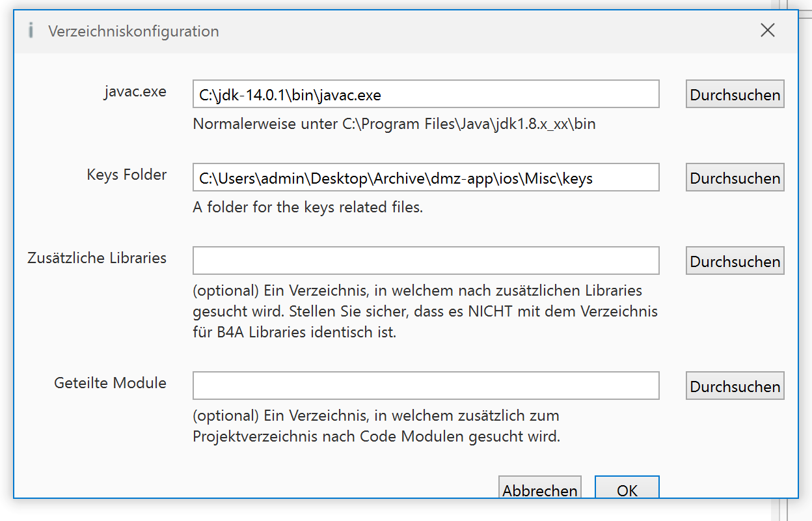The width and height of the screenshot is (812, 521).
Task: Click the B4A Libraries warning description
Action: pyautogui.click(x=425, y=311)
